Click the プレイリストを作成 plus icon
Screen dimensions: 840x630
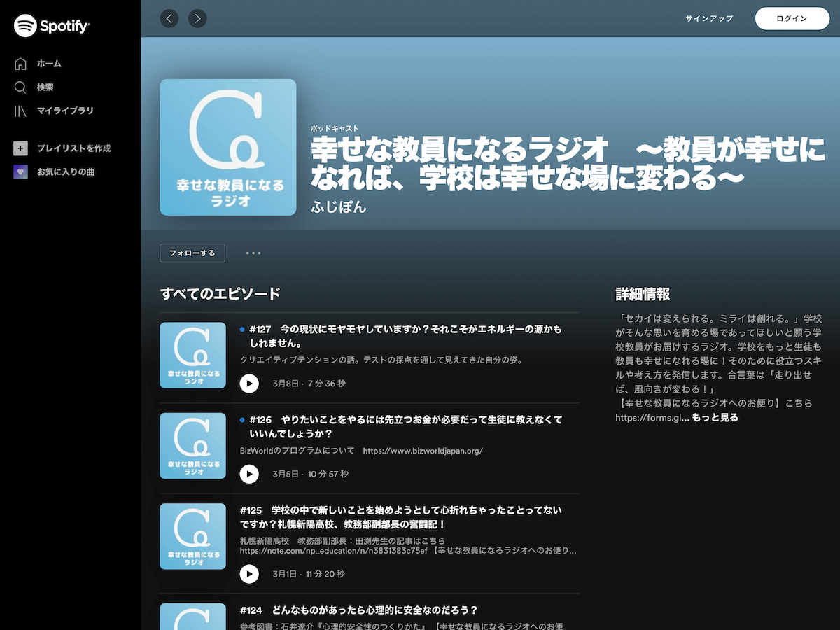20,148
